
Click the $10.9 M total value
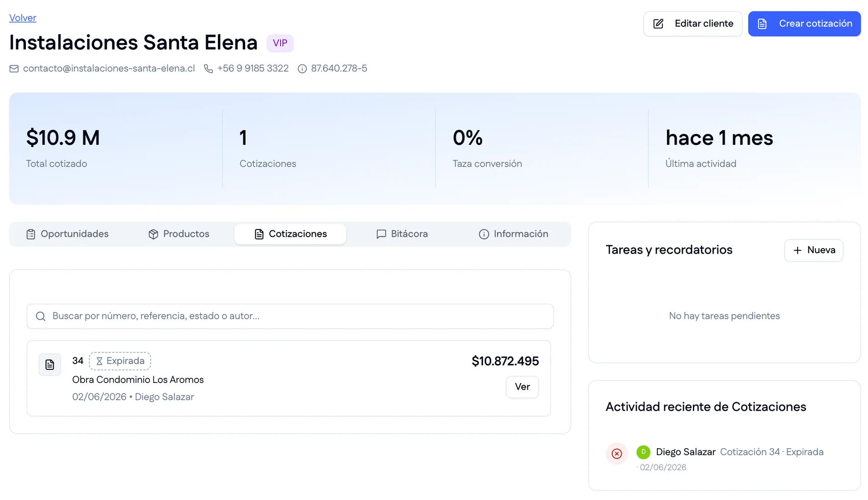63,138
